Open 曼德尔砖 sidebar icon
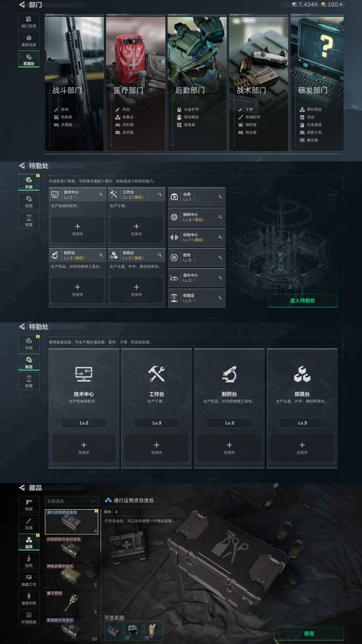Image resolution: width=362 pixels, height=644 pixels. click(x=29, y=598)
